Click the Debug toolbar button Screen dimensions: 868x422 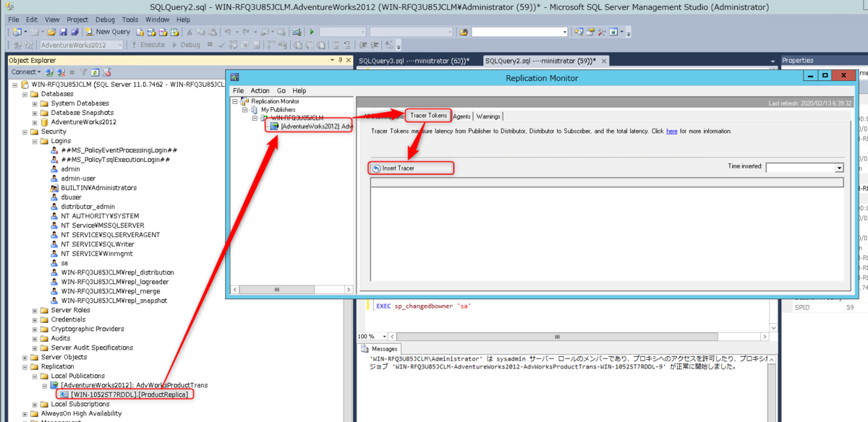[185, 44]
